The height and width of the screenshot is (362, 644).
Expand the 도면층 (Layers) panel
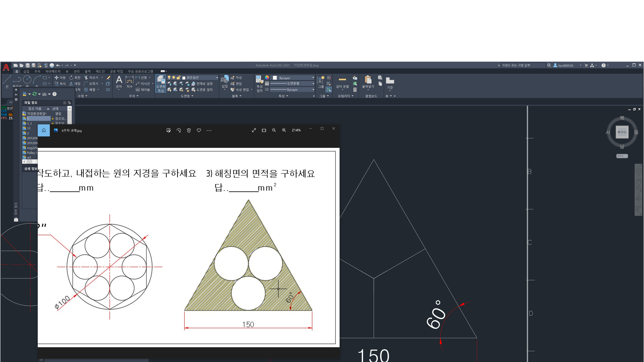click(187, 96)
